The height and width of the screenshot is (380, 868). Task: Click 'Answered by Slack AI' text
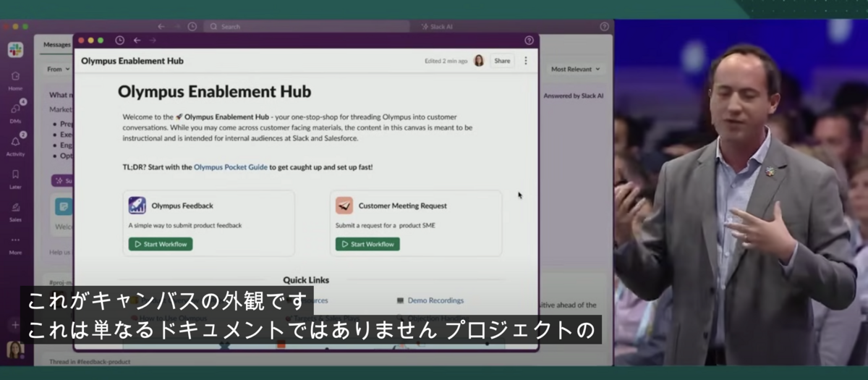(574, 96)
